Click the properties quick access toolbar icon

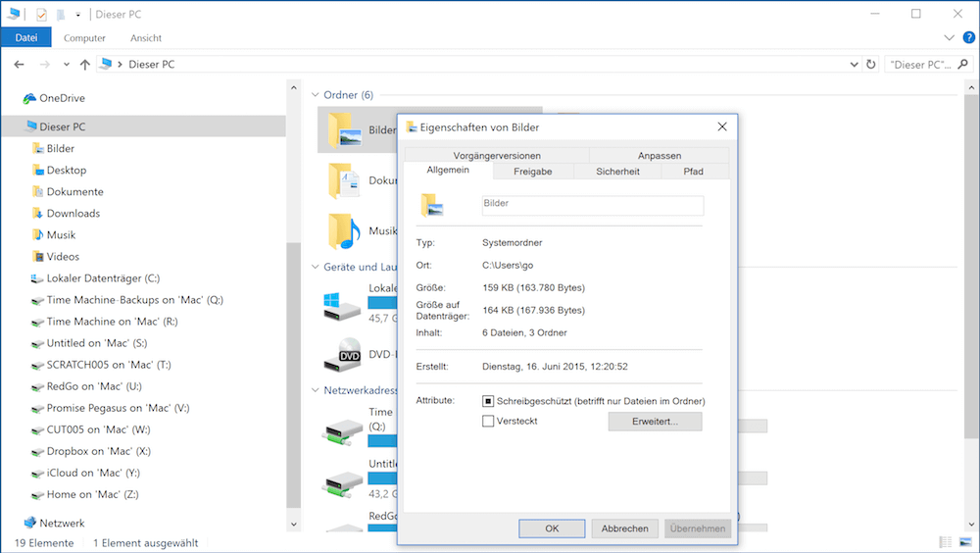[41, 15]
